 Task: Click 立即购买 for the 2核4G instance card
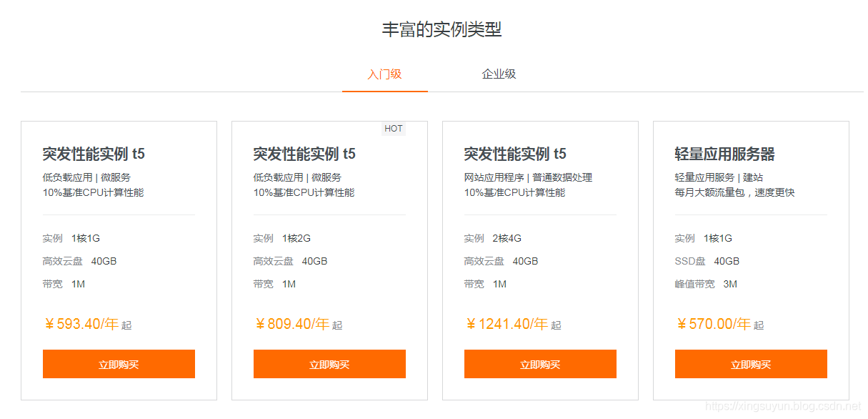(540, 364)
